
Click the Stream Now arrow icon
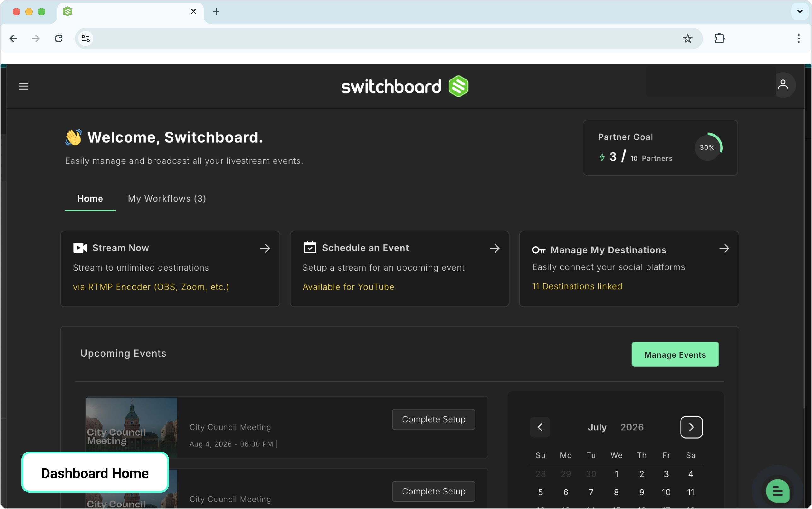point(265,249)
